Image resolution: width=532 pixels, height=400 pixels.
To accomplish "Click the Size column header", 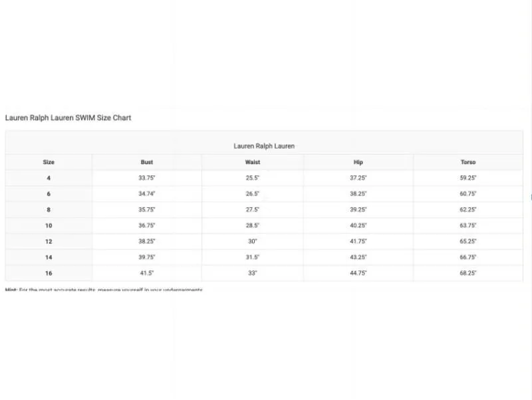I will (49, 162).
